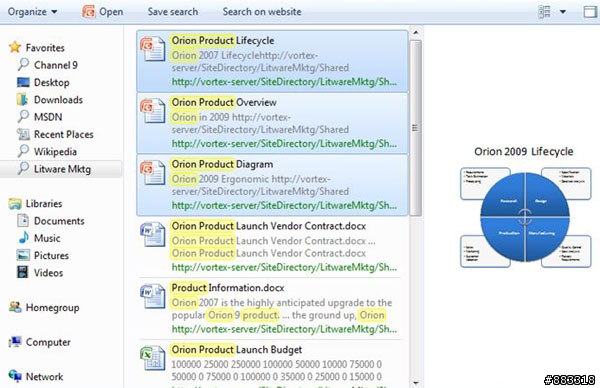Click the Computer icon
Image resolution: width=600 pixels, height=388 pixels.
click(x=15, y=342)
